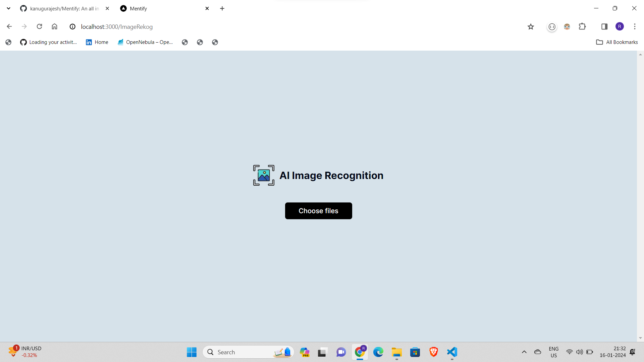The width and height of the screenshot is (644, 362).
Task: Toggle the browser side panel
Action: coord(604,26)
